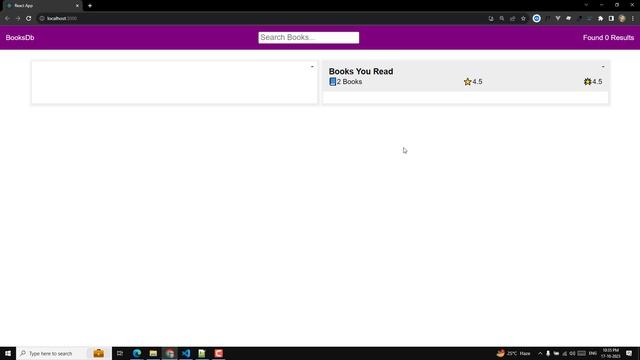Screen dimensions: 640x360
Task: Click the blue book icon beside 2 Books
Action: (332, 82)
